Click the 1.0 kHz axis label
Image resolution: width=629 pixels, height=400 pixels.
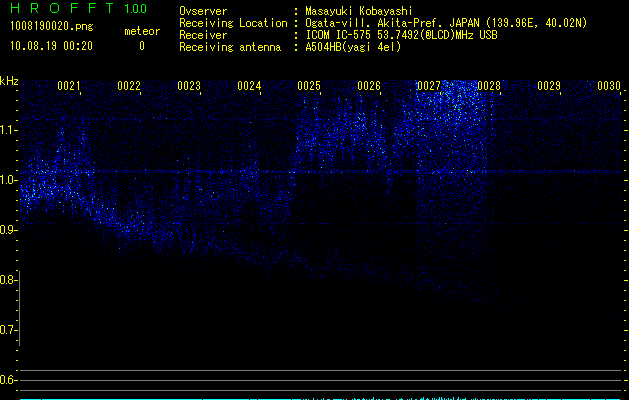coord(8,180)
